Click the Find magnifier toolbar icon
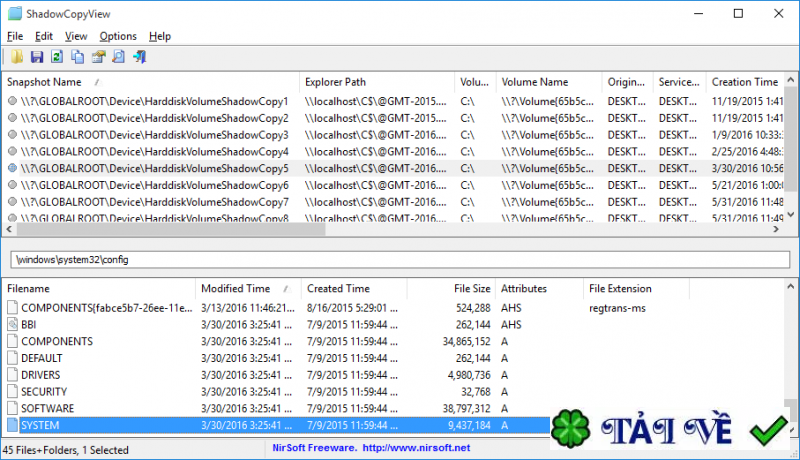Screen dimensions: 800x460 [118, 57]
